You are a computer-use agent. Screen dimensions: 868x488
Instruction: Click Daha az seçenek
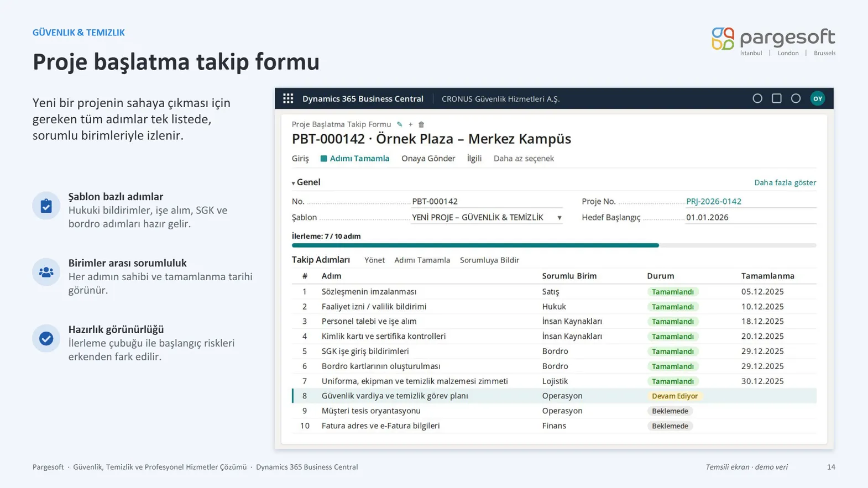pyautogui.click(x=524, y=159)
